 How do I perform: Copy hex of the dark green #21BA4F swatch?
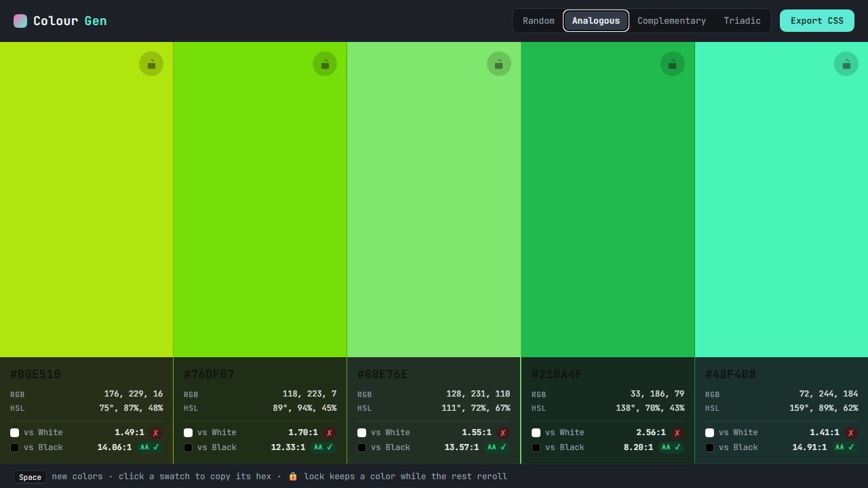tap(608, 199)
